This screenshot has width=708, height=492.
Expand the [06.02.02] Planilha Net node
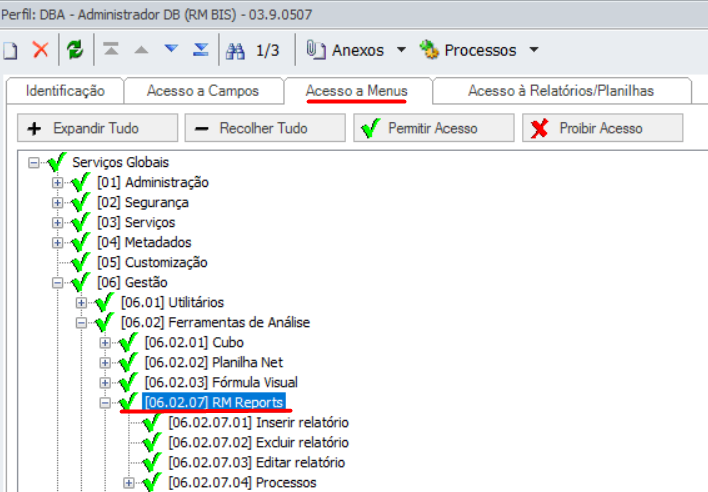pos(105,362)
